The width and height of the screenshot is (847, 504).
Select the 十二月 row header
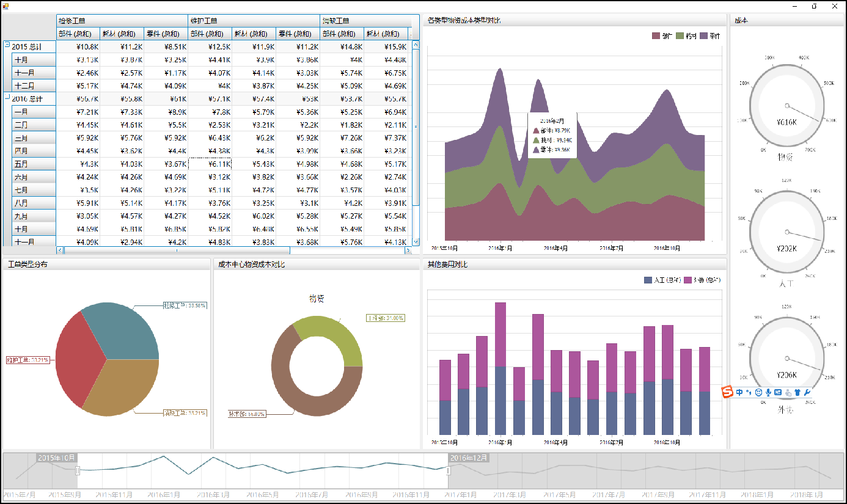coord(34,86)
